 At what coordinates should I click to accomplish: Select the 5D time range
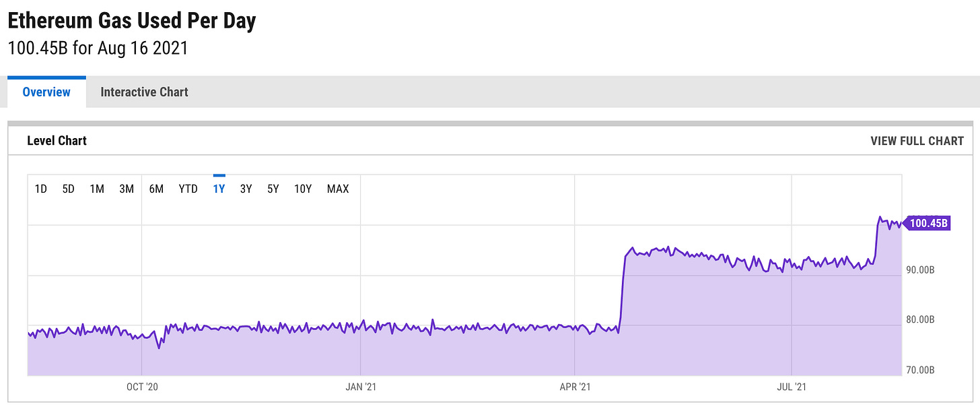click(x=68, y=189)
